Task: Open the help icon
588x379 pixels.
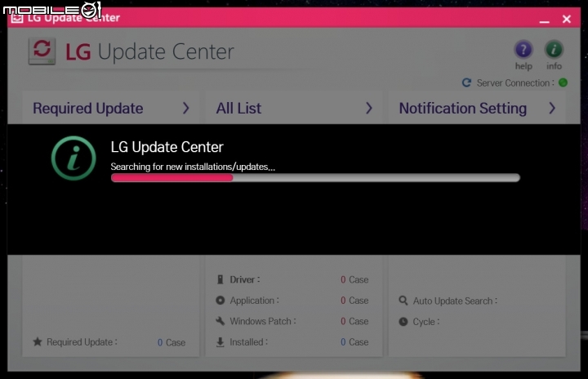Action: click(523, 50)
